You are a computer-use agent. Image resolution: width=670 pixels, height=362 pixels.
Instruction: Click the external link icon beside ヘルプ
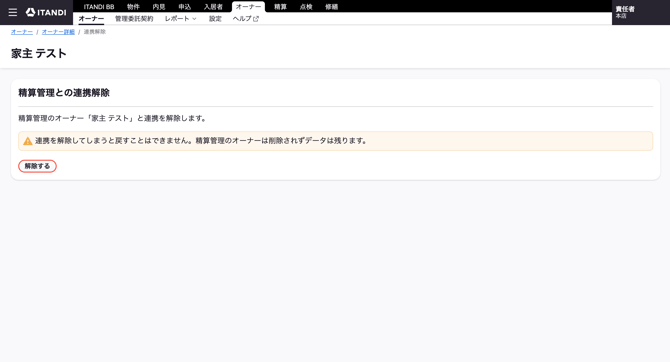(x=256, y=19)
